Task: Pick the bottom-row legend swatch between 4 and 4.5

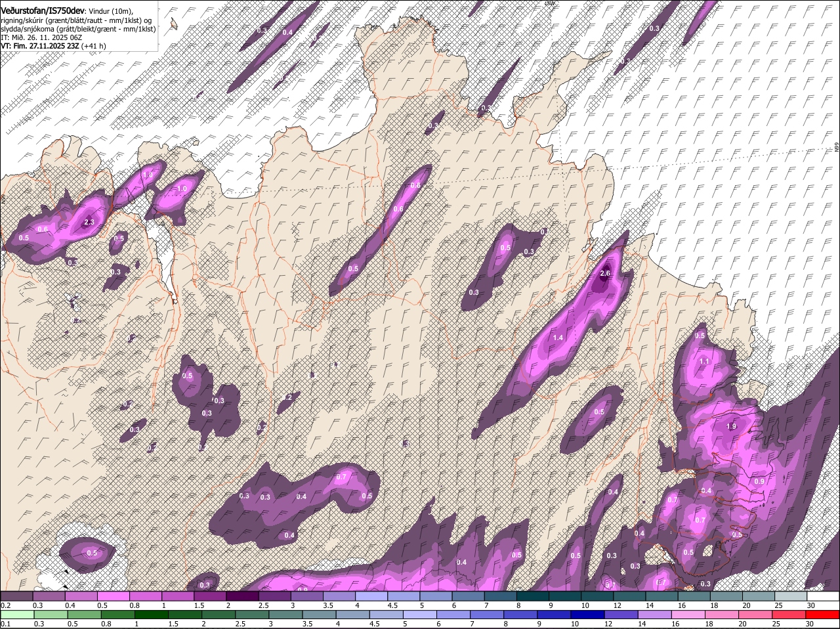Action: click(353, 615)
